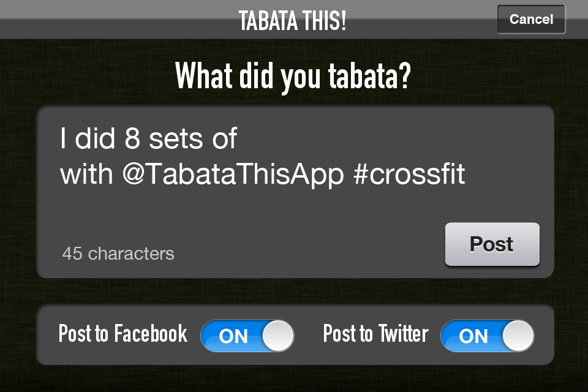Turn off the Post to Facebook switch
588x392 pixels.
point(247,336)
